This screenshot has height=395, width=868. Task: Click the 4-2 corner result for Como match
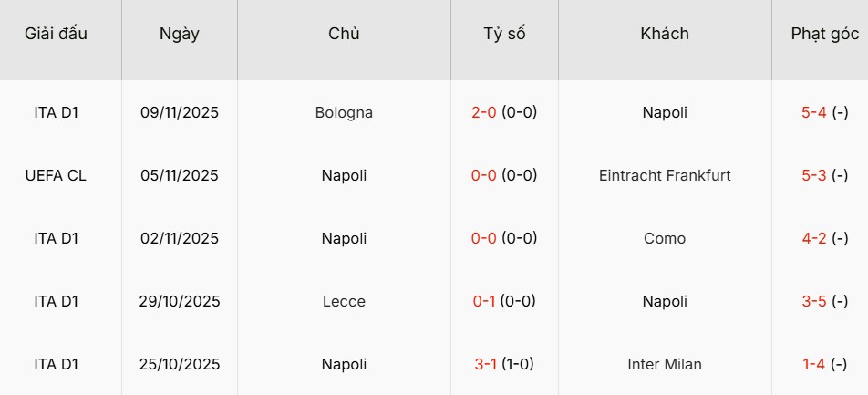[813, 238]
